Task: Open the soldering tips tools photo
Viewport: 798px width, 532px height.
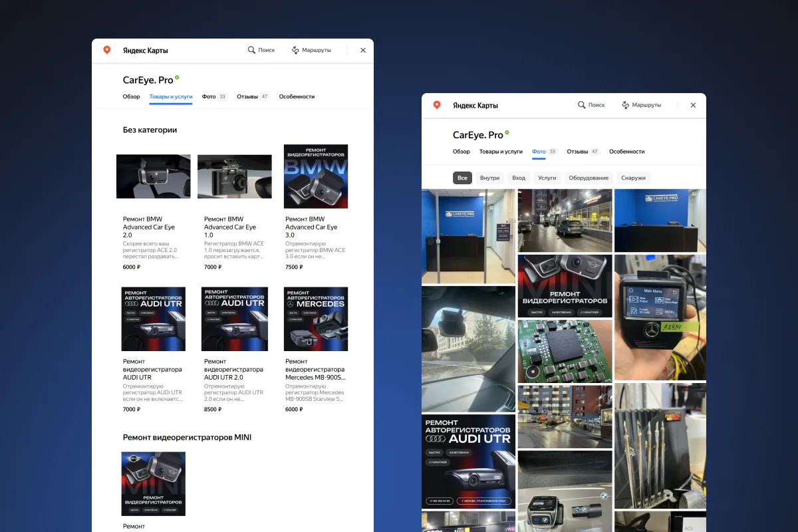Action: point(660,446)
